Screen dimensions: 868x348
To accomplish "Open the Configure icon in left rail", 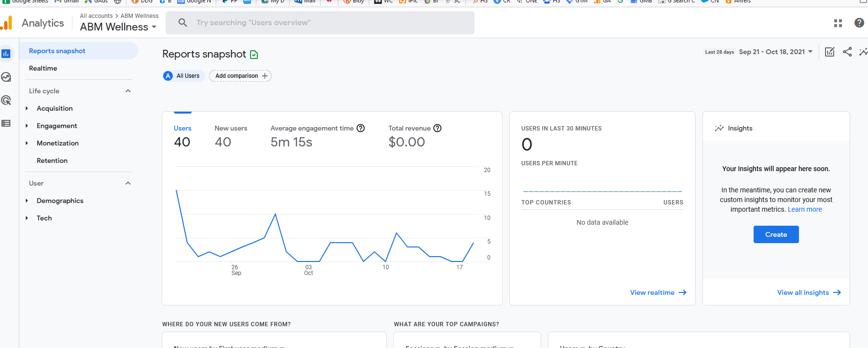I will click(x=6, y=123).
